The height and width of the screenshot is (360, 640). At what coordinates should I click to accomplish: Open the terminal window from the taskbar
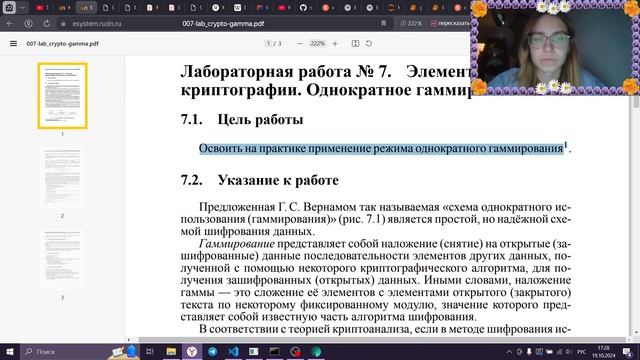point(274,351)
